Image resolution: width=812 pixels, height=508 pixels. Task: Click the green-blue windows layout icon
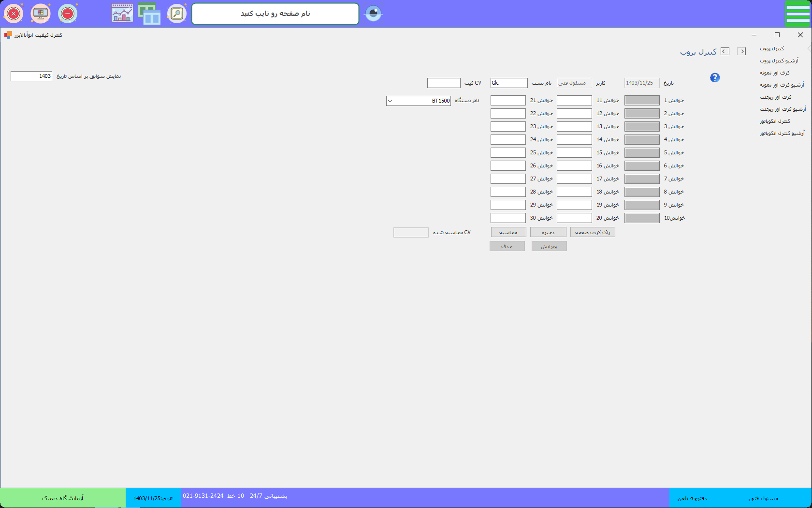(149, 14)
